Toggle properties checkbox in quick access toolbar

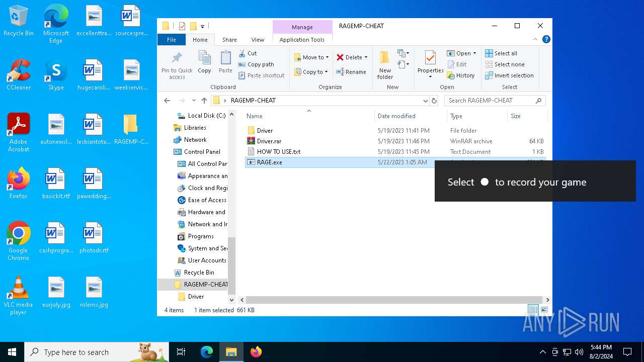tap(182, 26)
